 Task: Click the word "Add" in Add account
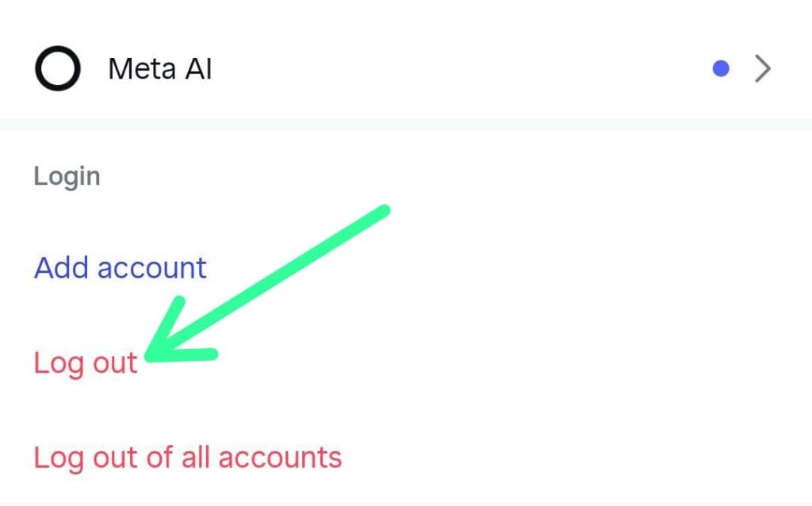pyautogui.click(x=62, y=268)
